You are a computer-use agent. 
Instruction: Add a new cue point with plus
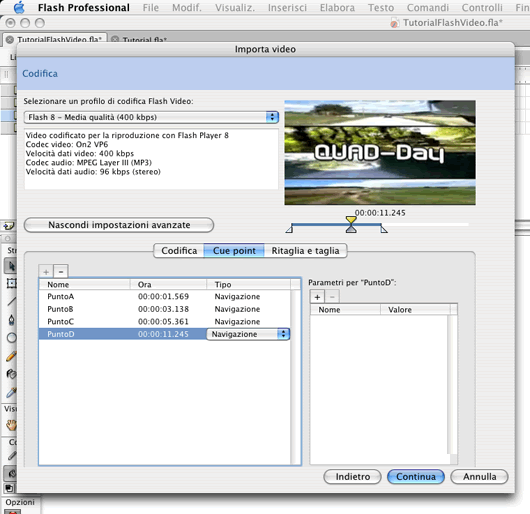[46, 271]
